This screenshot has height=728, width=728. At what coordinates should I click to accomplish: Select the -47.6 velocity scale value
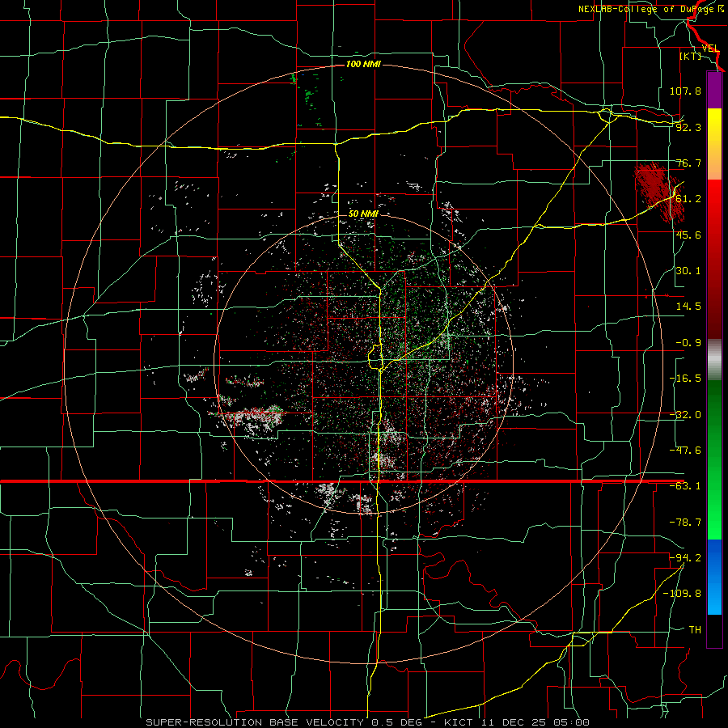[685, 451]
